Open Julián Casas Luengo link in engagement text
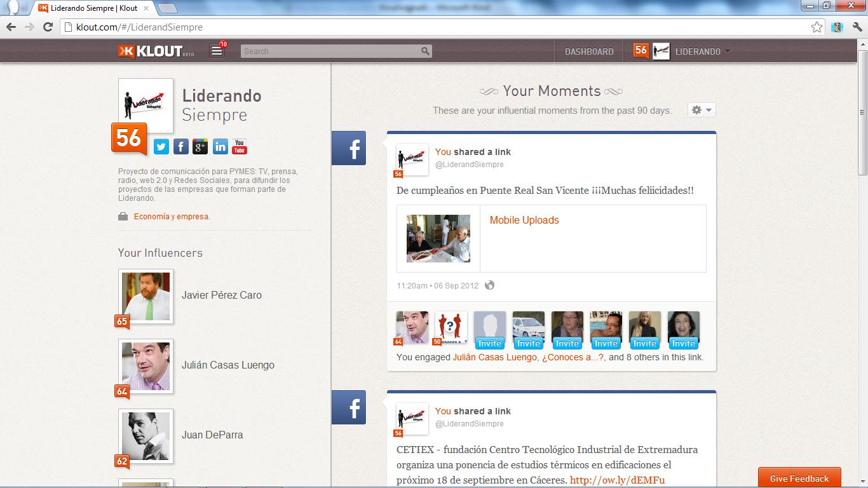This screenshot has height=488, width=868. coord(494,357)
